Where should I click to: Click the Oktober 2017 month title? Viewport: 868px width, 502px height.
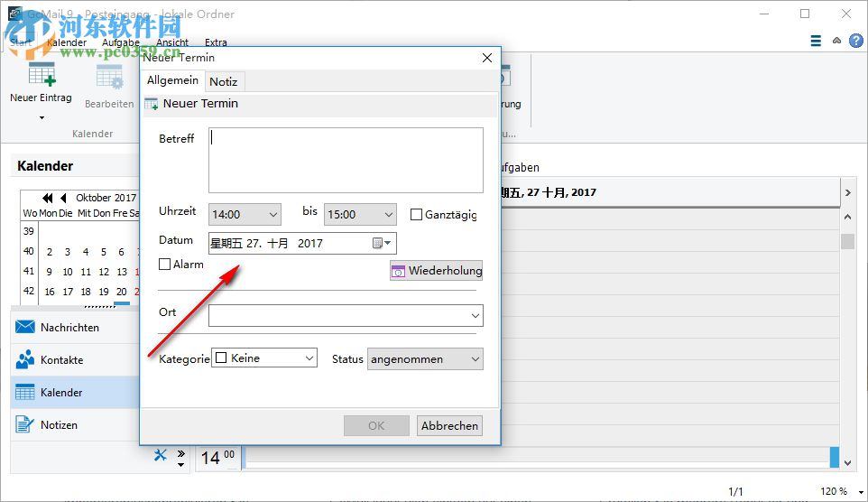click(x=106, y=198)
